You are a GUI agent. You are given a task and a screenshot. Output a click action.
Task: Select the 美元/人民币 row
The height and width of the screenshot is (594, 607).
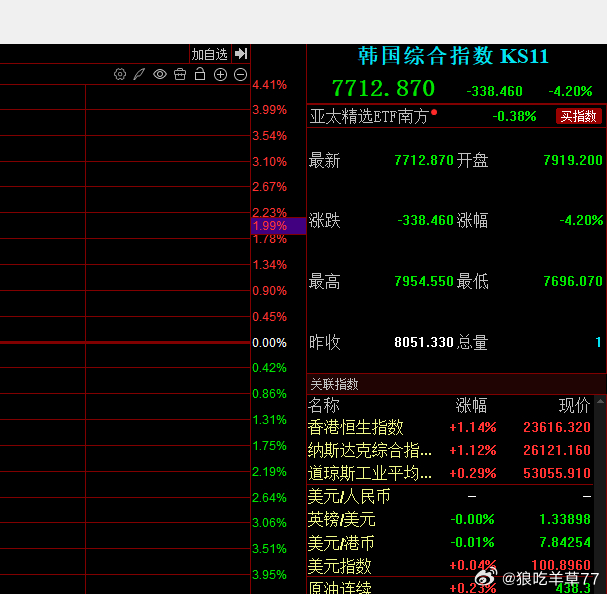point(449,496)
